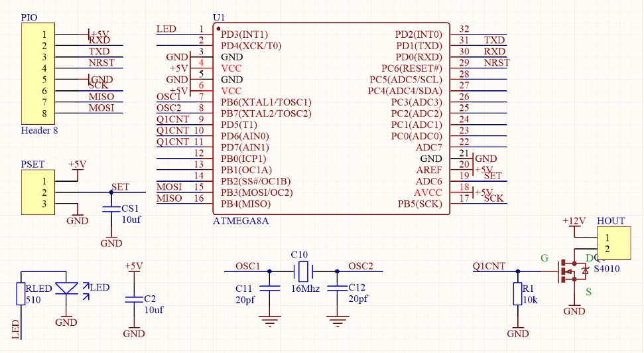644x353 pixels.
Task: Select the U1 designator text
Action: [219, 17]
